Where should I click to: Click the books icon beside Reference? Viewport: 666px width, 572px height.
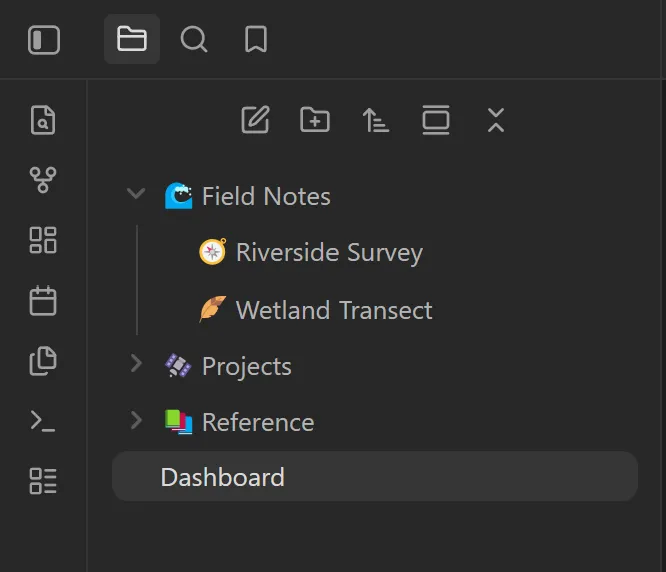(178, 422)
